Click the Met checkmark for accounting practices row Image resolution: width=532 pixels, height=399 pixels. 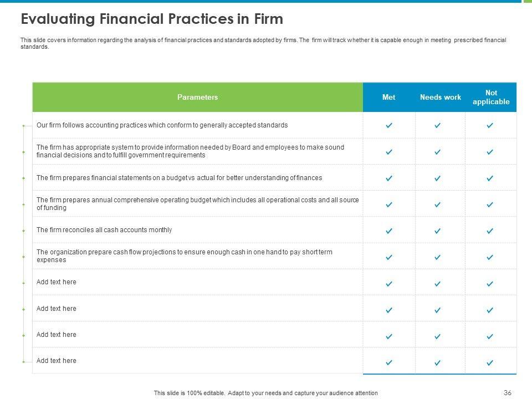[389, 126]
